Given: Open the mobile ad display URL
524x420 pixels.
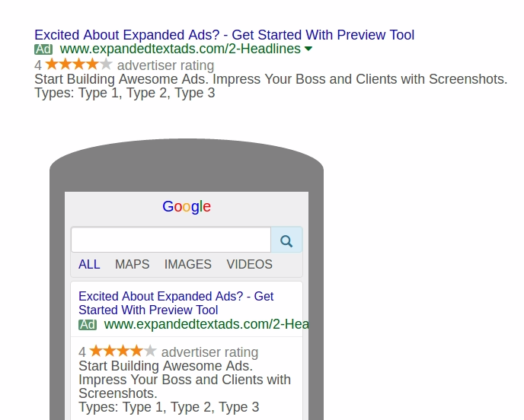Looking at the screenshot, I should [x=206, y=325].
